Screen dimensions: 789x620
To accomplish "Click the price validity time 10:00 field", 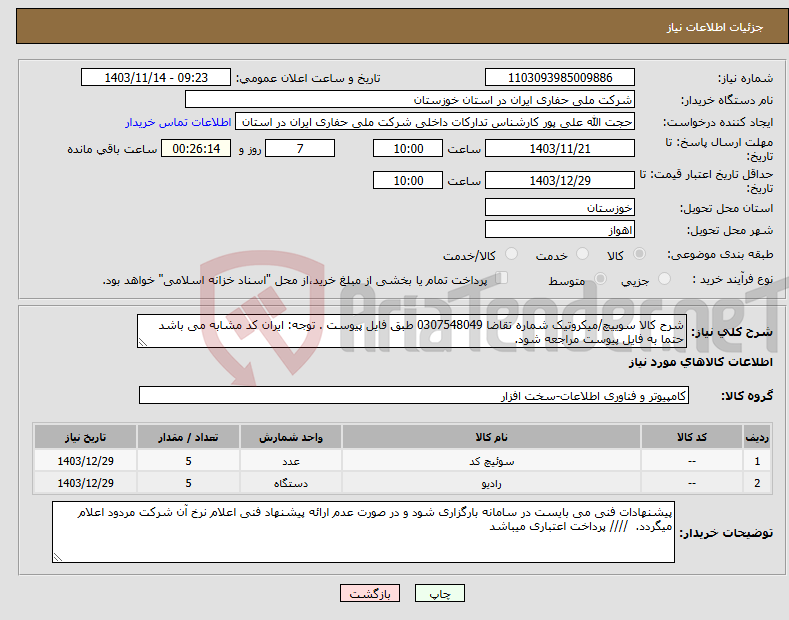I will tap(408, 180).
